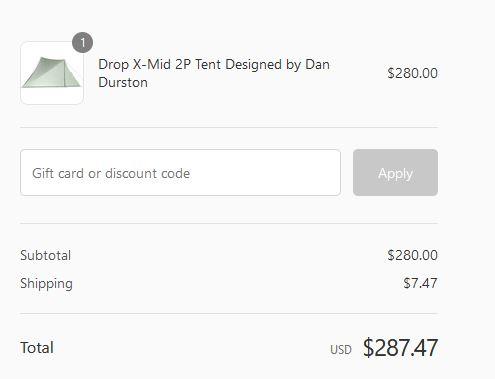Click the Subtotal label

(45, 255)
